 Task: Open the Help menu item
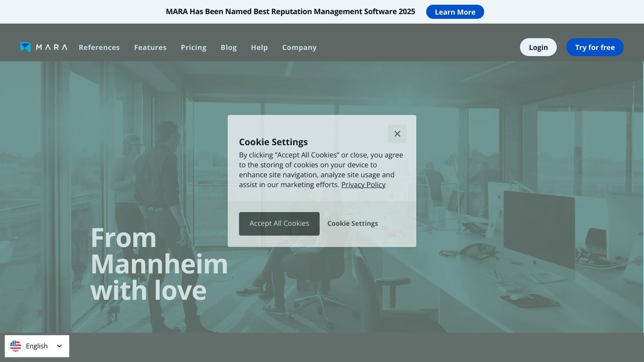[x=259, y=48]
